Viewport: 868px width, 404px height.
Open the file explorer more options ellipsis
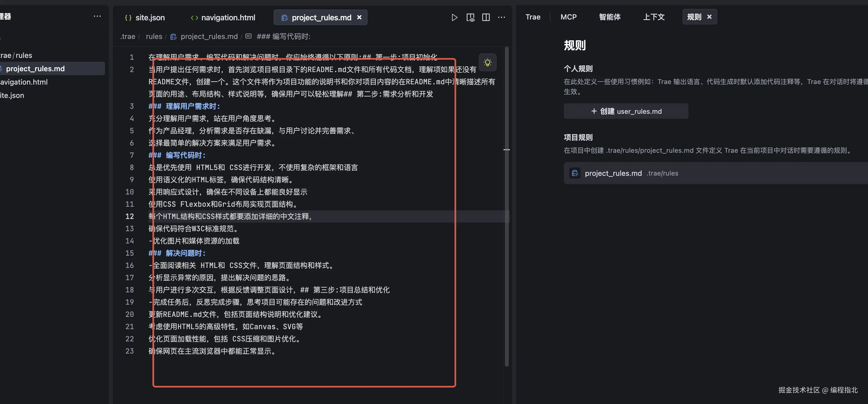97,16
